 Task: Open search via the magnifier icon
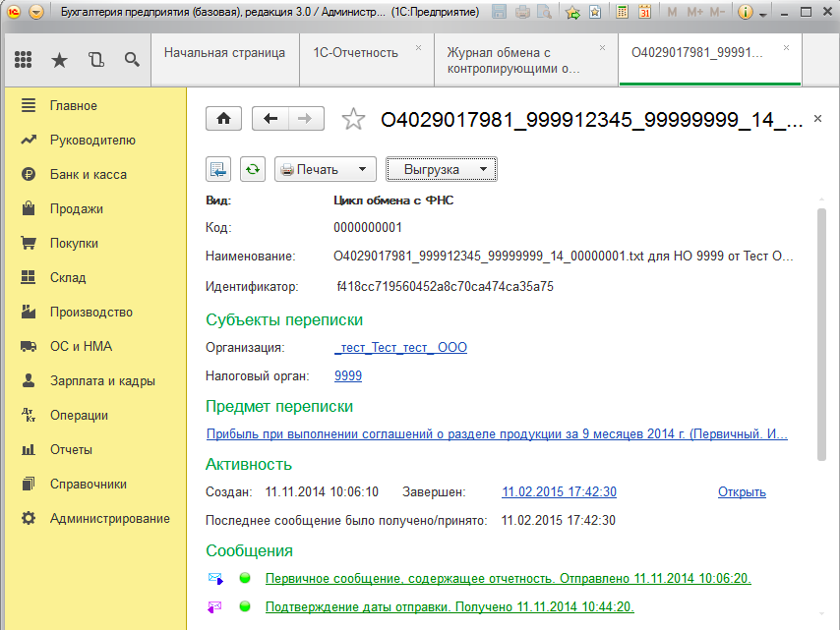pos(130,59)
